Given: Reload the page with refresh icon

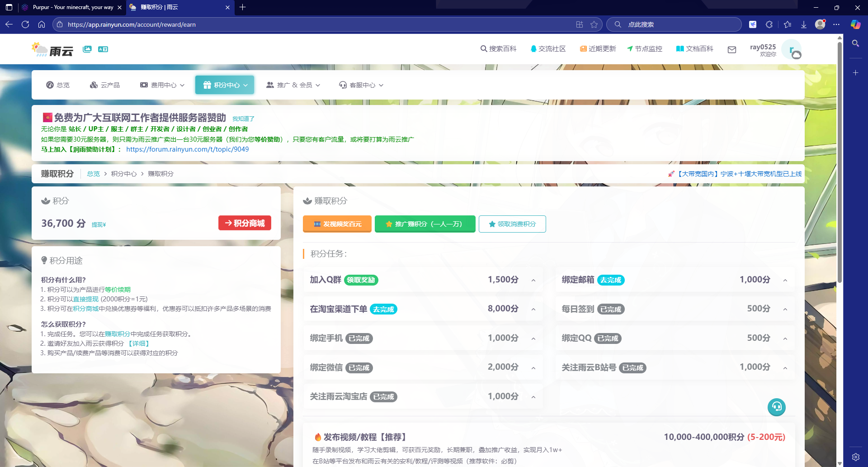Looking at the screenshot, I should (25, 24).
